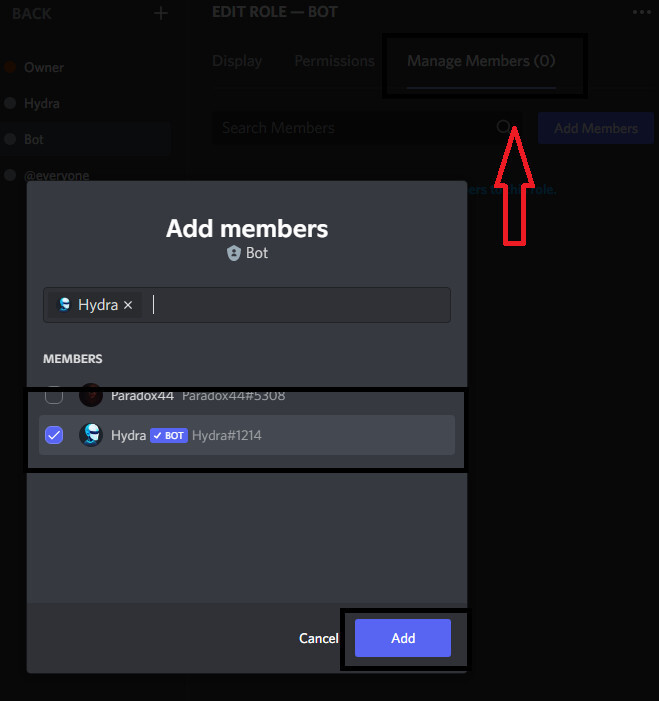Switch to the Display tab

click(x=237, y=61)
